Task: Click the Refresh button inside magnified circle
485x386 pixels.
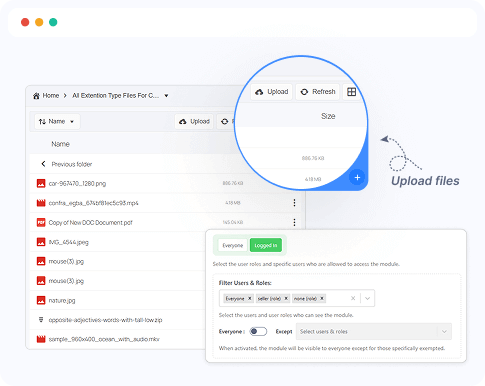Action: [x=318, y=92]
